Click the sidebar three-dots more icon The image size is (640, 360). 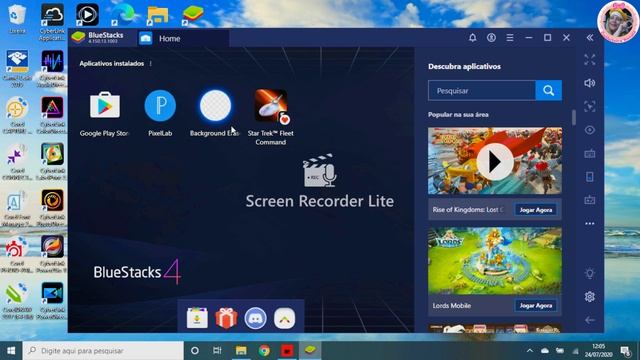click(x=589, y=224)
